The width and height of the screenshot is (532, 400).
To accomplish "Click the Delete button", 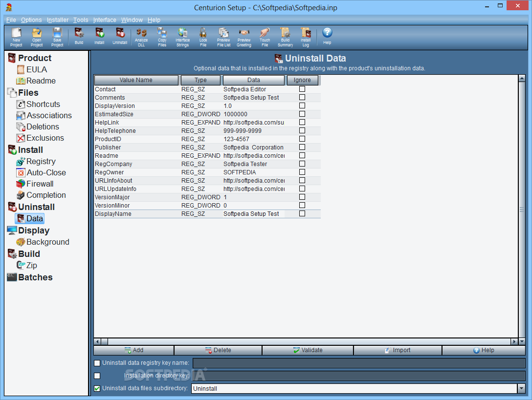I will click(x=218, y=350).
